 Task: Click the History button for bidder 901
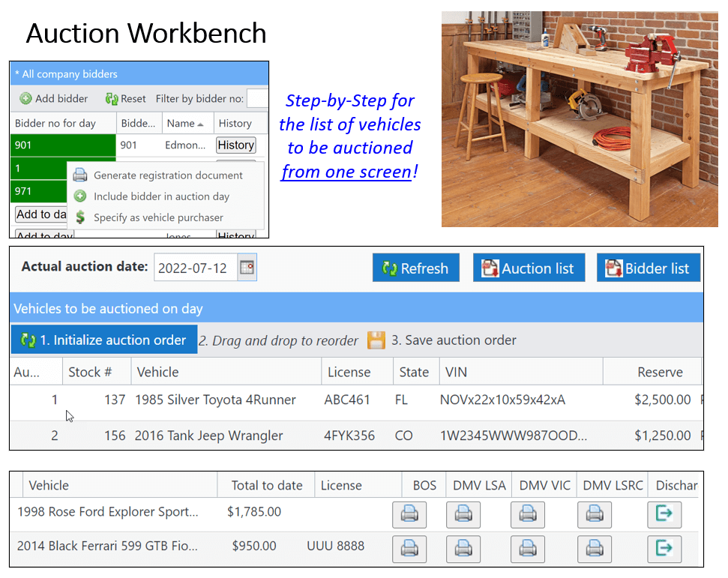click(x=235, y=145)
